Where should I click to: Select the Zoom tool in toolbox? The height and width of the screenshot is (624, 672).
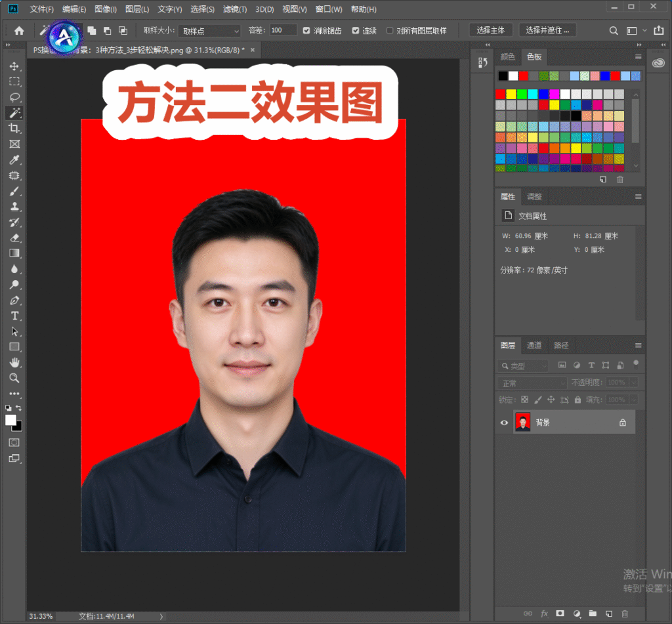14,378
